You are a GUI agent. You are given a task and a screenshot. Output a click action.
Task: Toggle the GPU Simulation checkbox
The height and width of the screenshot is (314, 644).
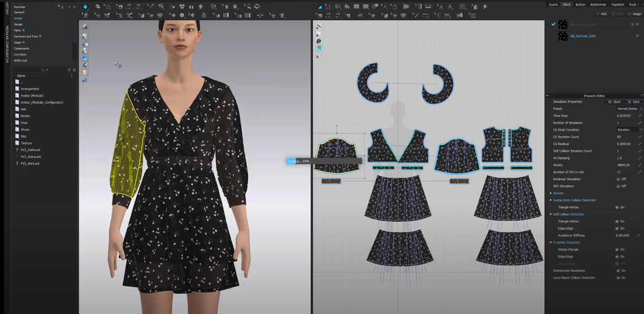click(617, 186)
